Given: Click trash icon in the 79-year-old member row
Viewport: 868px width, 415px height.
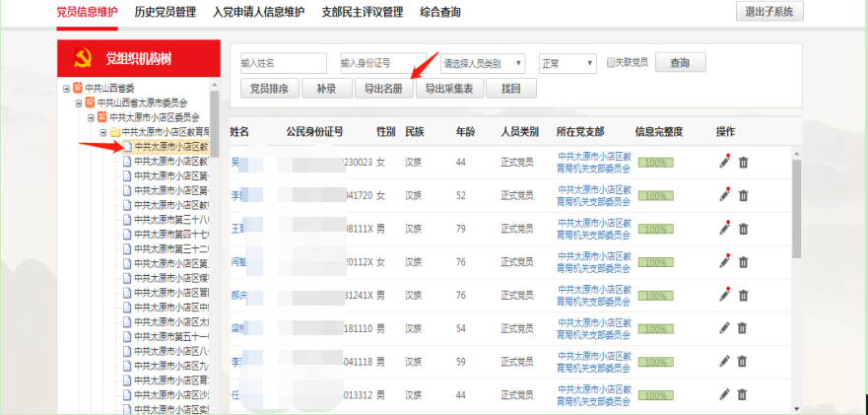Looking at the screenshot, I should click(744, 229).
